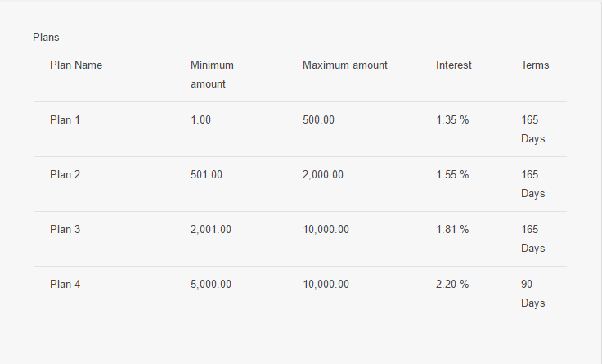Click the Terms column header

[535, 65]
